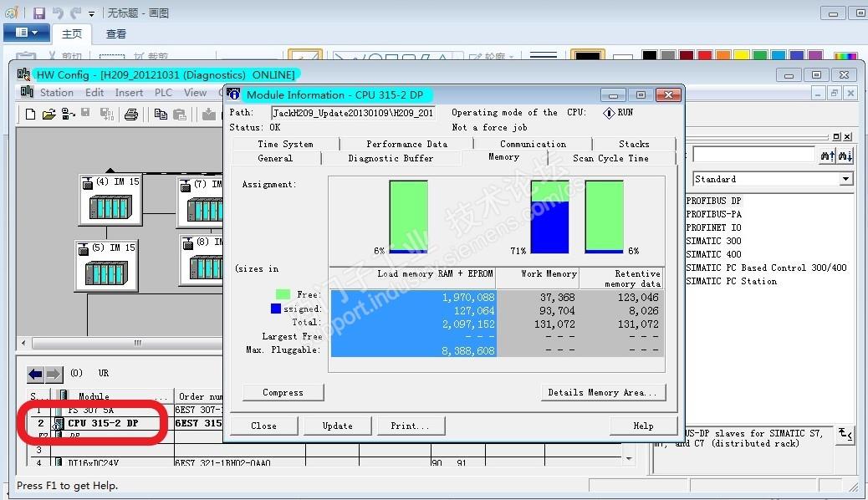Click the Print... button in Module Information
868x500 pixels.
[410, 426]
